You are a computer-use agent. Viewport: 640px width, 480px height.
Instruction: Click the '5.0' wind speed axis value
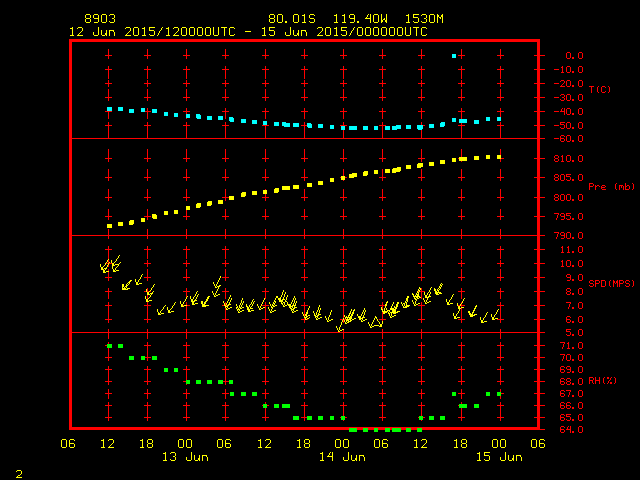(574, 333)
